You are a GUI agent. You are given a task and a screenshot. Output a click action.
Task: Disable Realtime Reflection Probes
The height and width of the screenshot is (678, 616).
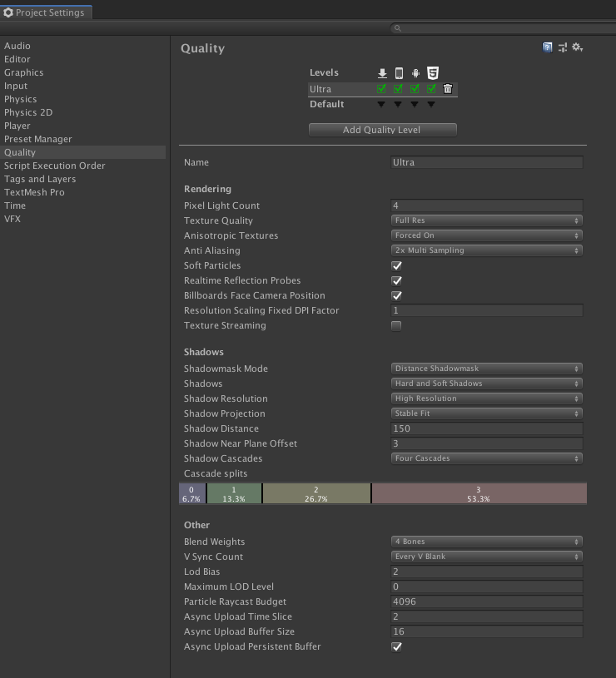click(396, 280)
